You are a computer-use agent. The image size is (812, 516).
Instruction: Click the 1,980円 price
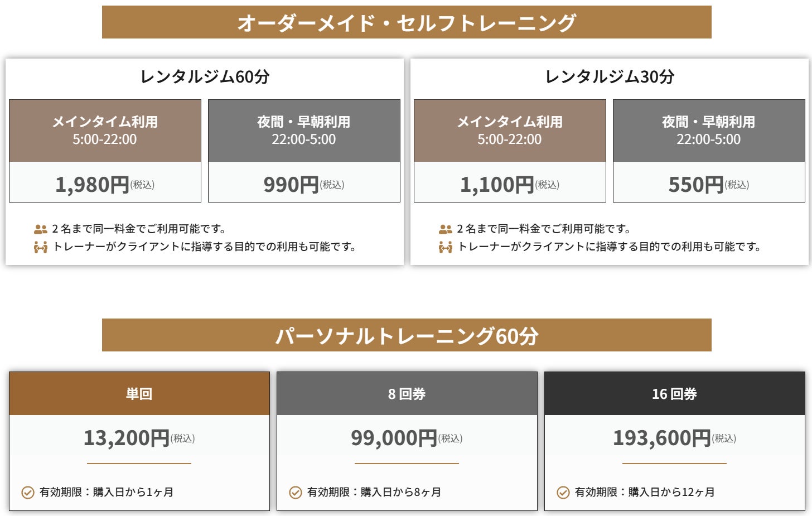[x=93, y=185]
